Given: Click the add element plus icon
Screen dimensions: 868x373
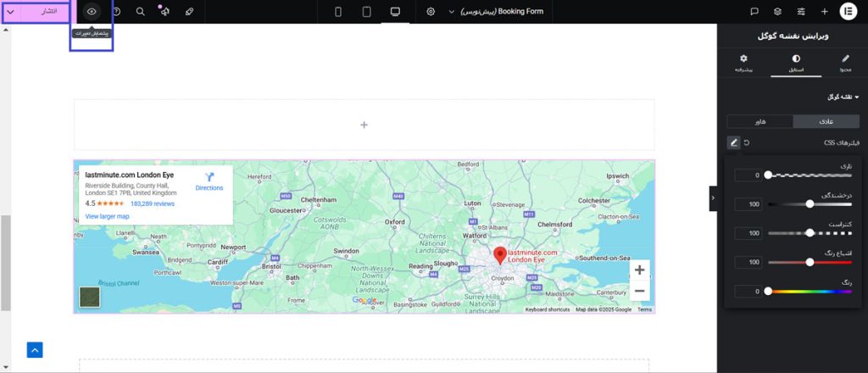Looking at the screenshot, I should [x=825, y=12].
